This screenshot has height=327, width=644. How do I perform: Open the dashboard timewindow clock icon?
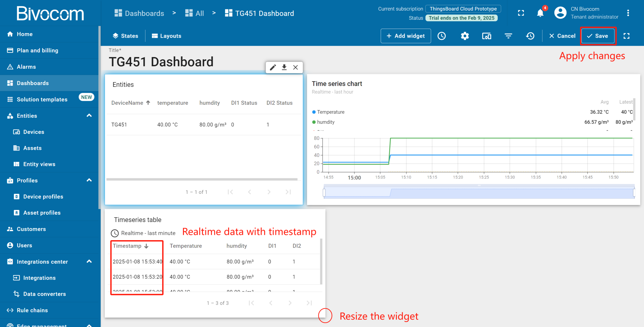point(441,36)
